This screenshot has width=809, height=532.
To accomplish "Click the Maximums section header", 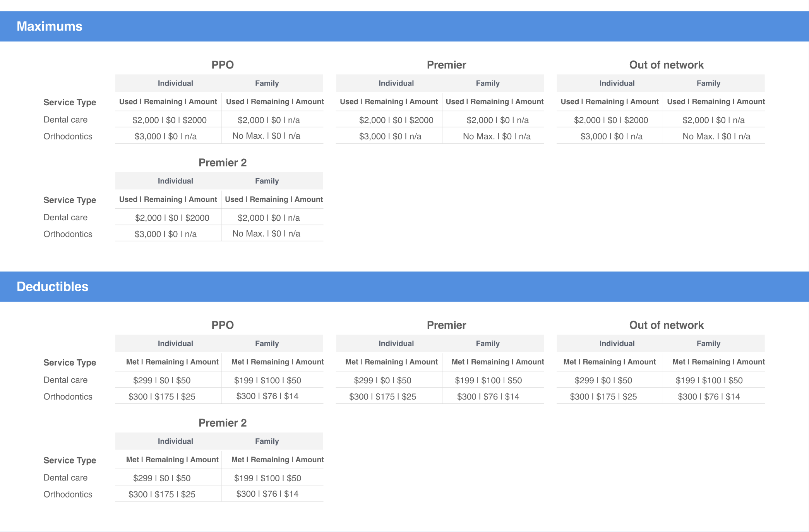I will click(x=50, y=26).
